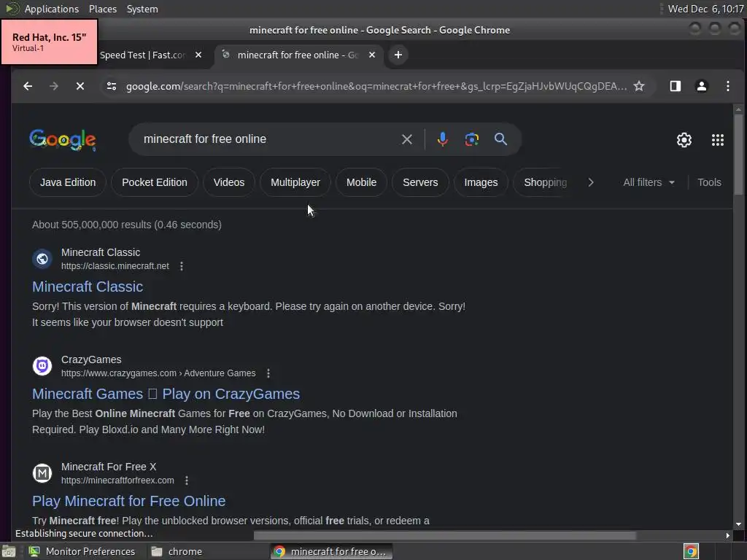Open the Minecraft Classic result link
This screenshot has height=560, width=747.
(88, 287)
